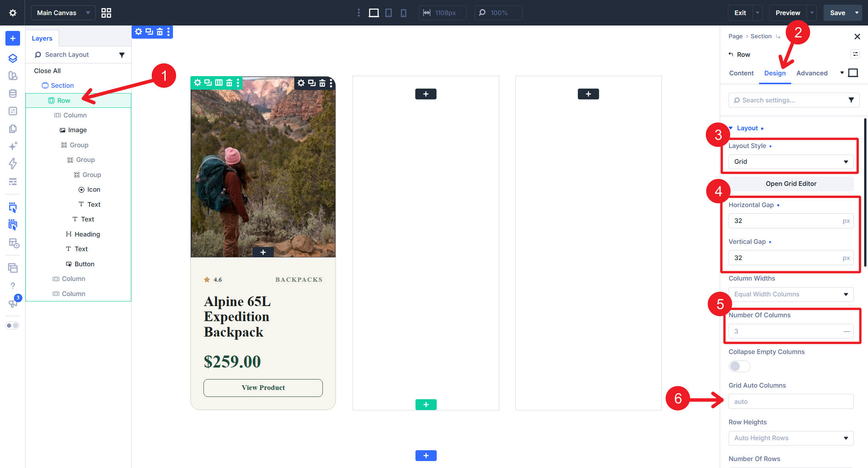Screen dimensions: 868x468
Task: Add module to the middle empty column
Action: tap(426, 94)
